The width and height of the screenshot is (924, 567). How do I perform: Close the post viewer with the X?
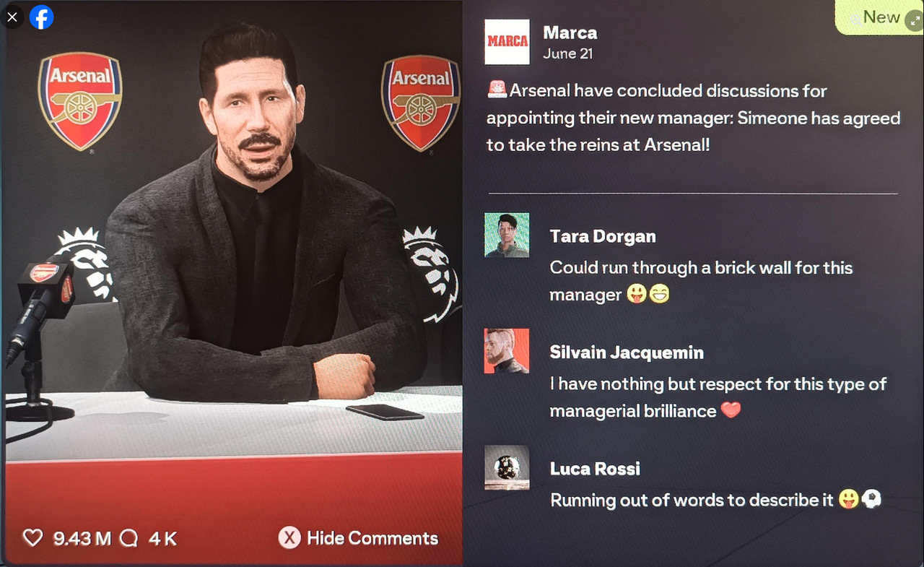click(x=12, y=17)
